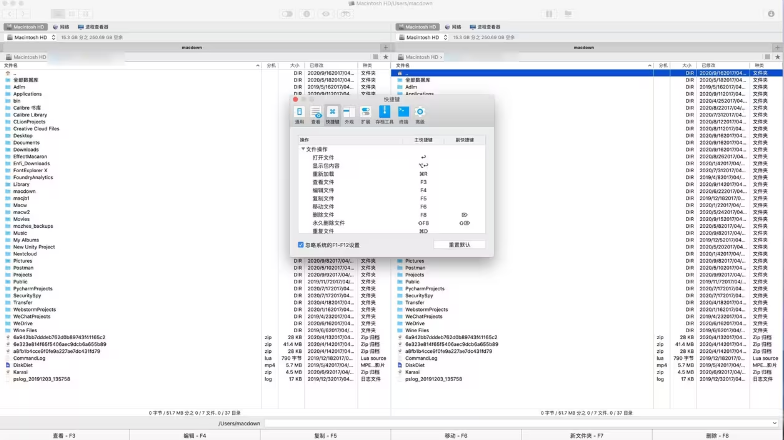Screen dimensions: 784x440
Task: Go back with the toolbar back arrow
Action: click(x=10, y=14)
